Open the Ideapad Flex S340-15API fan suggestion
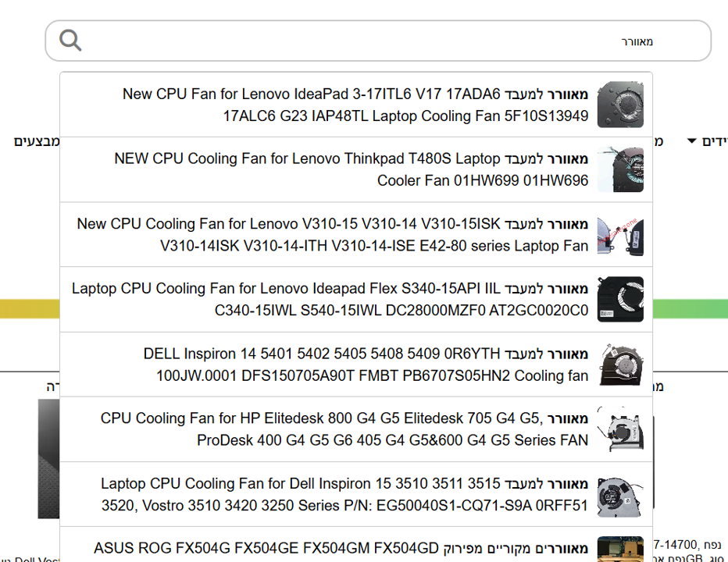Image resolution: width=728 pixels, height=562 pixels. pos(356,299)
